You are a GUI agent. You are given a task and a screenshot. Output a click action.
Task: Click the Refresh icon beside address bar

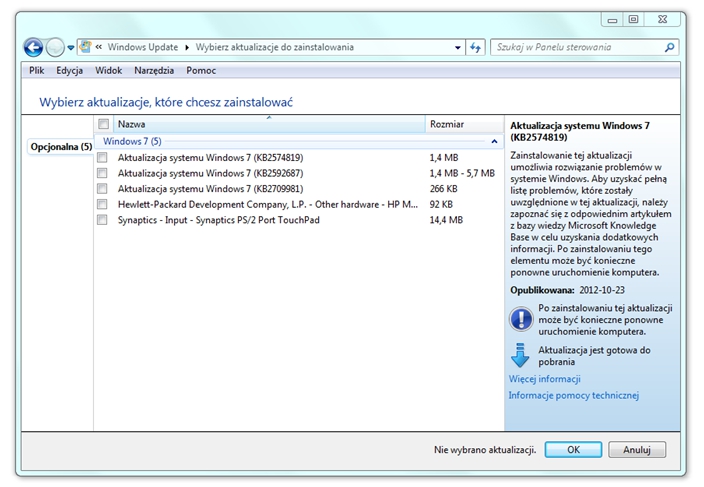point(477,47)
